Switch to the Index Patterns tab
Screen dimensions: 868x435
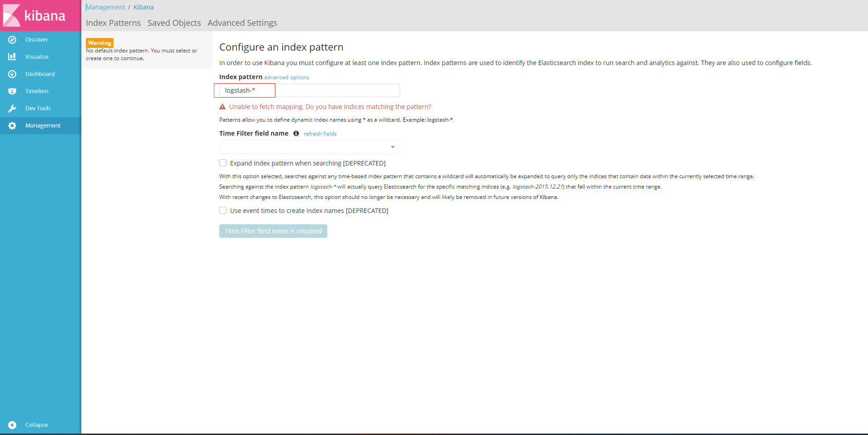[113, 23]
